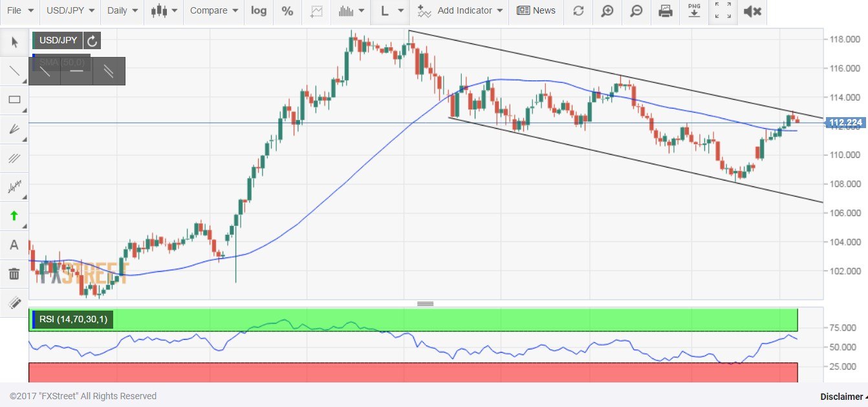
Task: Pick the diagonal trend line flyout option
Action: click(45, 71)
